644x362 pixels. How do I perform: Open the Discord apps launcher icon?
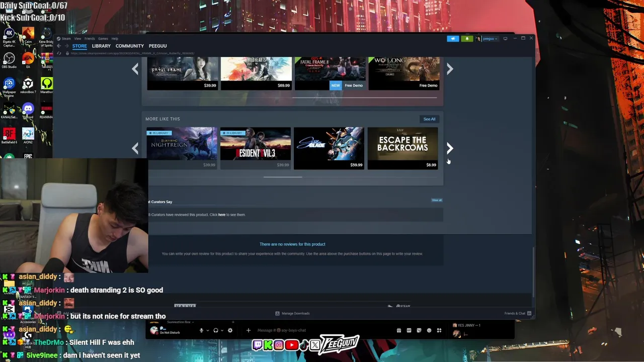click(x=439, y=330)
